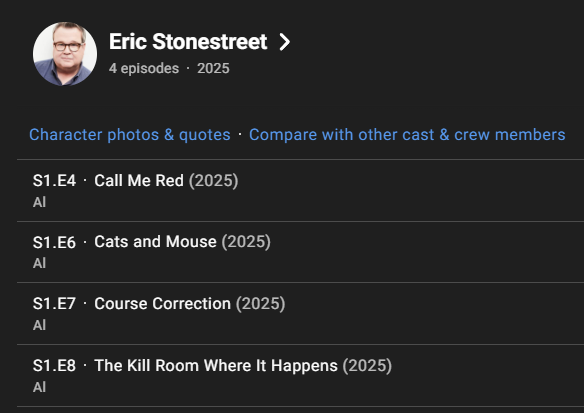Click the (2025) year after Call Me Red

[213, 181]
